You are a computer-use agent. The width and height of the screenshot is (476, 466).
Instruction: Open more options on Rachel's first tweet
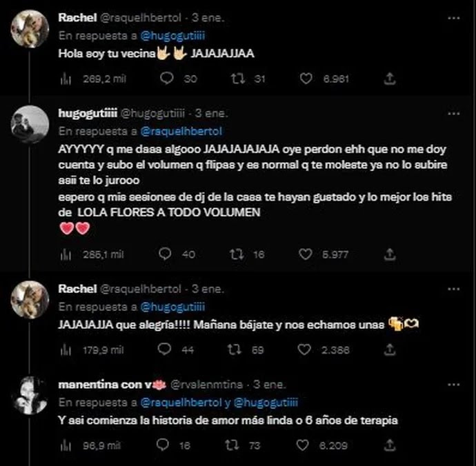(454, 18)
